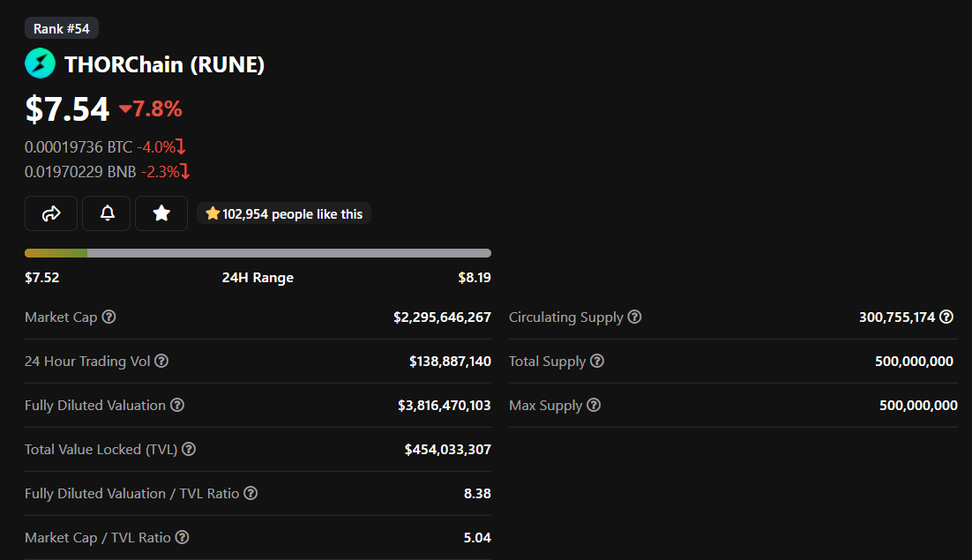Click the 24 Hour Trading Vol label
Viewport: 972px width, 560px height.
[87, 362]
